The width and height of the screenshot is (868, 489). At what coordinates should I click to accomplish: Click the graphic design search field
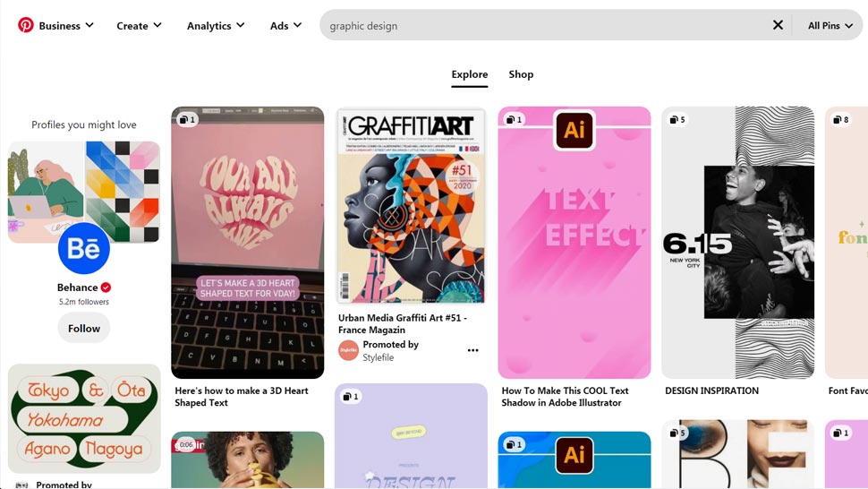tap(546, 25)
